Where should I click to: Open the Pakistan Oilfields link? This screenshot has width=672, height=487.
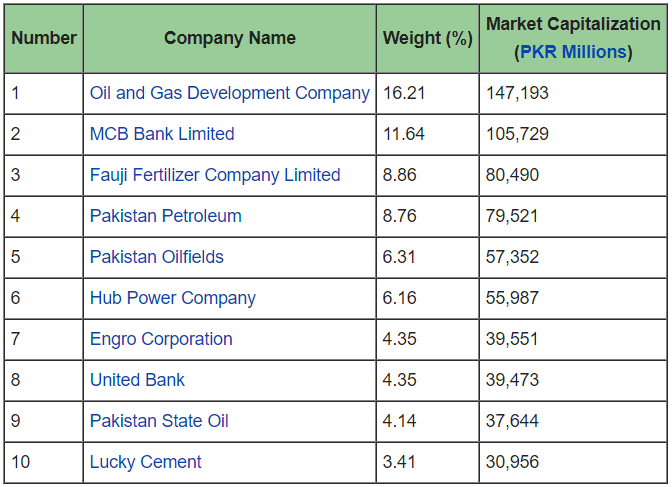(156, 257)
